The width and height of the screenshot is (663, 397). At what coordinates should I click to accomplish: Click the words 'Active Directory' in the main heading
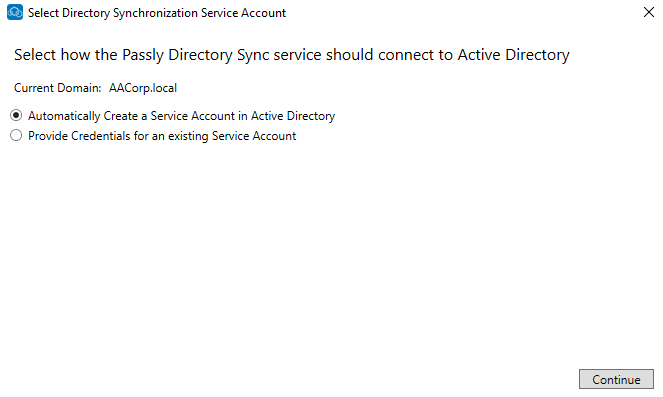tap(514, 55)
